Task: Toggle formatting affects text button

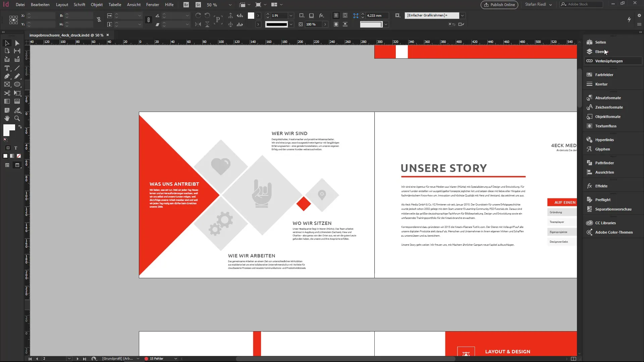Action: tap(15, 148)
